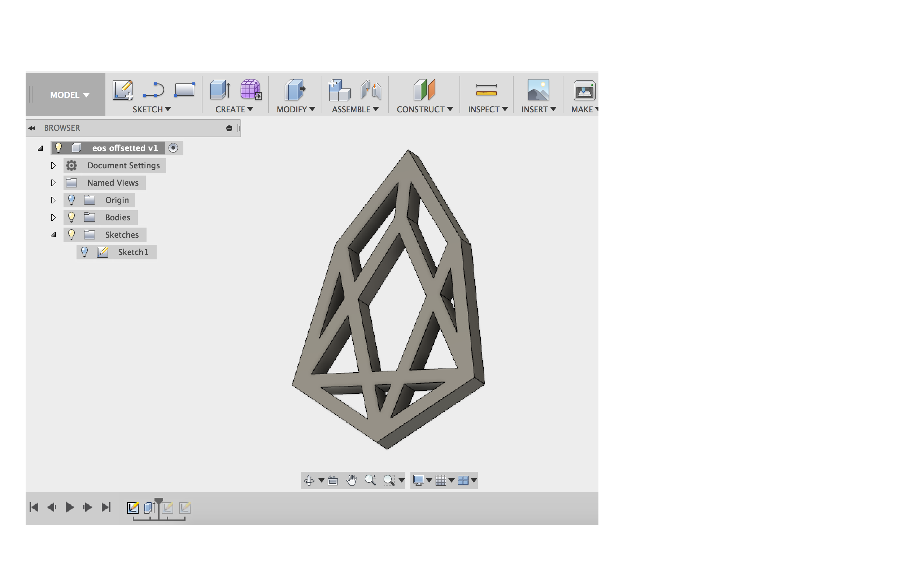Open the INSPECT menu
The height and width of the screenshot is (578, 924).
tap(488, 109)
